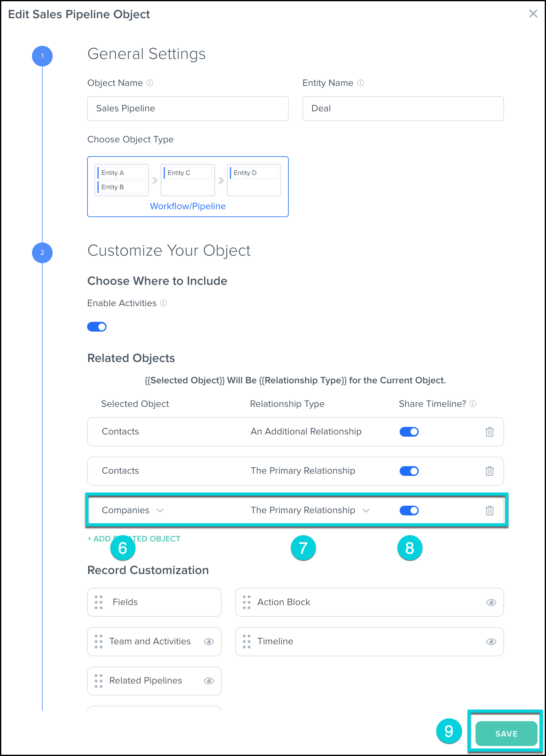Toggle Share Timeline for Companies row

click(x=409, y=510)
